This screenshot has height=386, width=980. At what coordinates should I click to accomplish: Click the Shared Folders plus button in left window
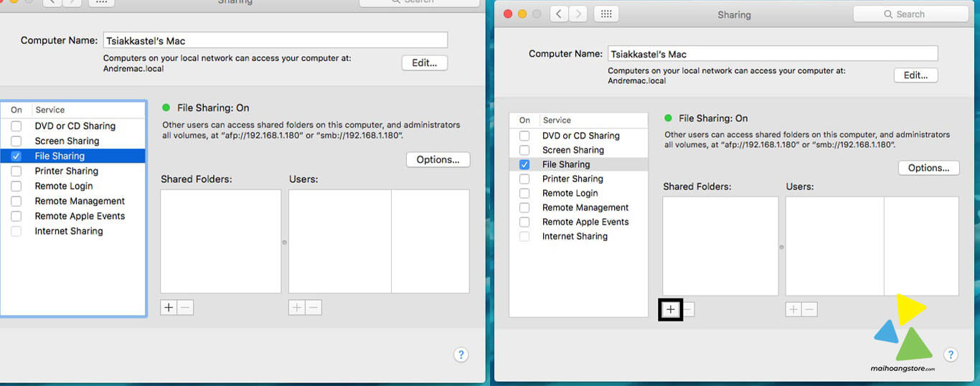(x=169, y=308)
